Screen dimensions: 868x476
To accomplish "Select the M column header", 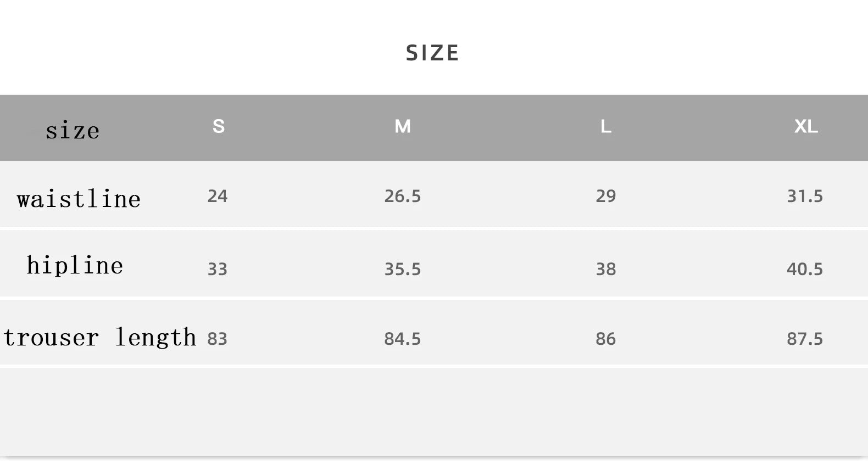I will click(x=403, y=126).
